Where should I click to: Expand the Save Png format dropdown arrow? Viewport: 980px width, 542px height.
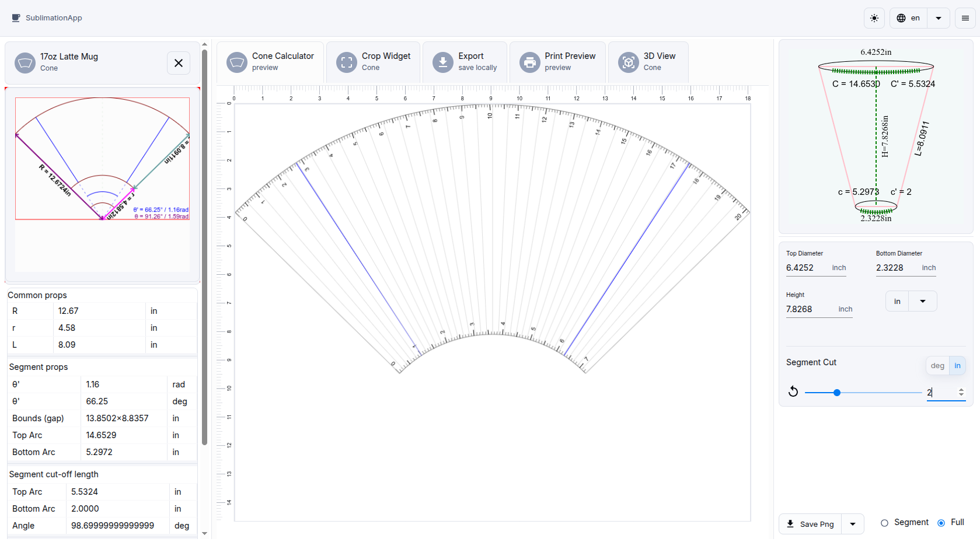pyautogui.click(x=853, y=524)
